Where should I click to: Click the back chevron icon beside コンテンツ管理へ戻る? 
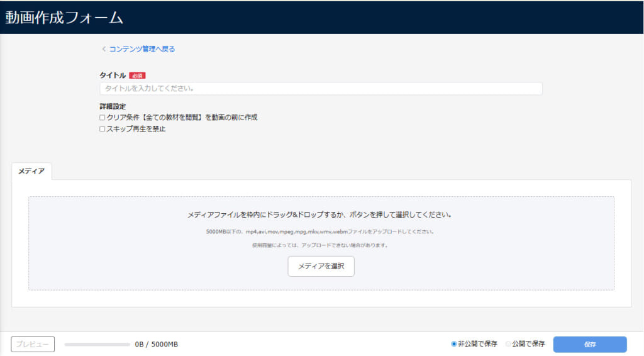point(104,49)
